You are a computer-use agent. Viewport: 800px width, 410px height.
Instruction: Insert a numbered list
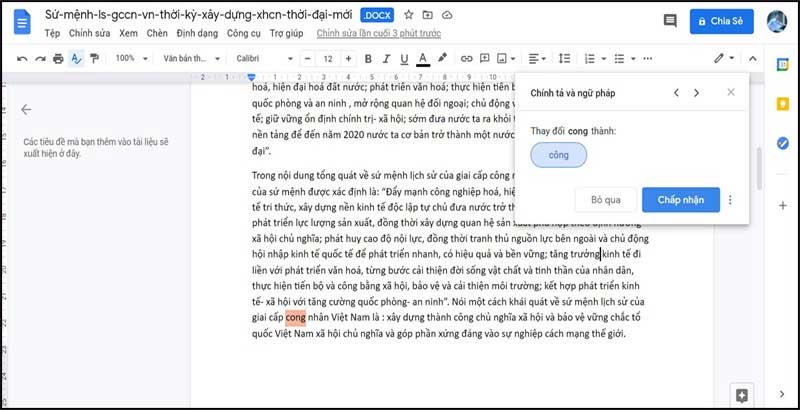(x=590, y=59)
